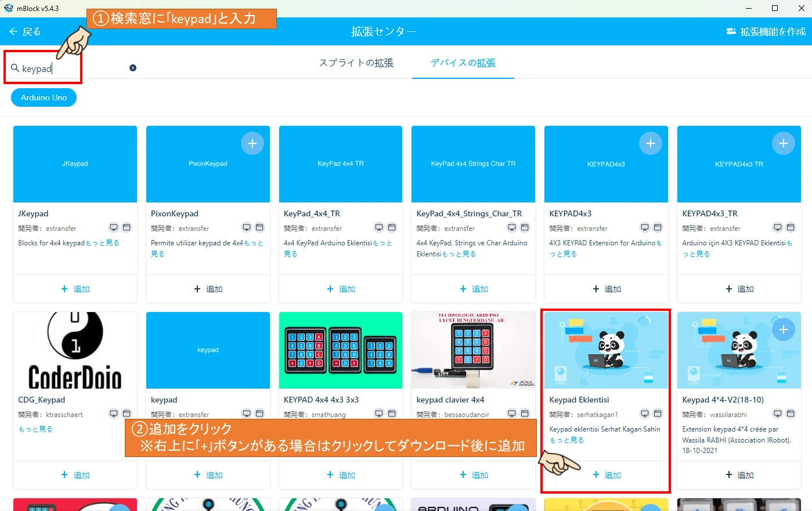812x511 pixels.
Task: Open 拡張機能を作成 in the header
Action: click(766, 31)
